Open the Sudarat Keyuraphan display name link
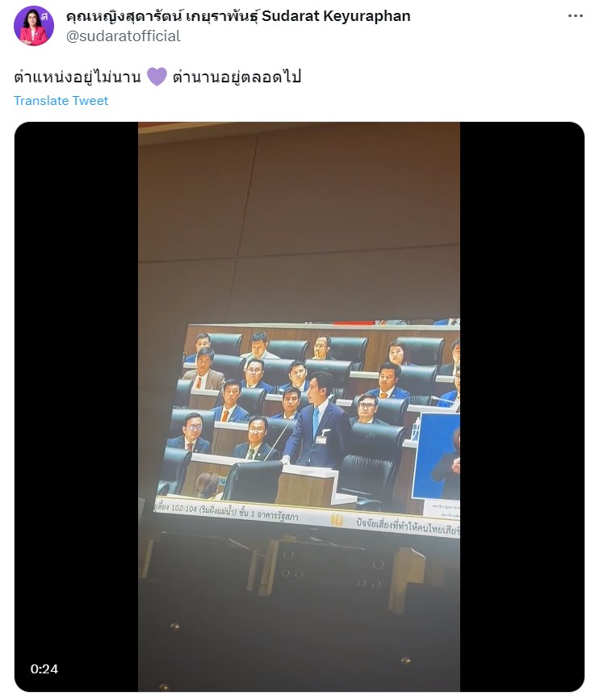 pos(238,16)
